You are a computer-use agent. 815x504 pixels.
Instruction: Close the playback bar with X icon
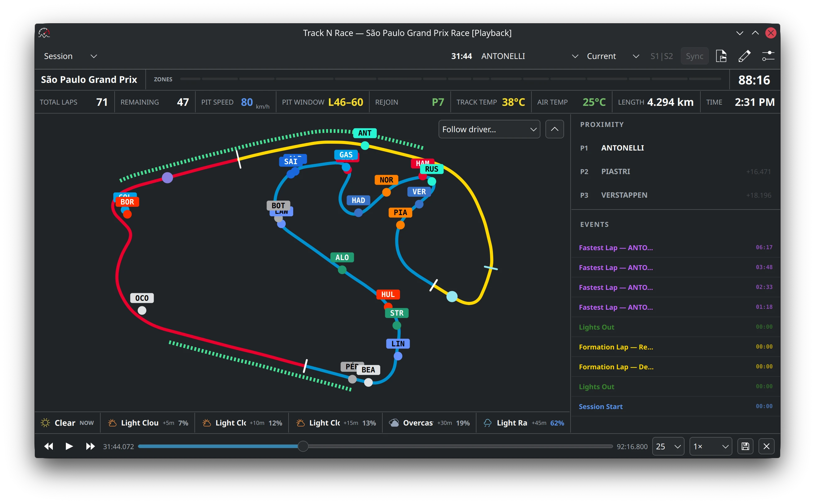766,446
